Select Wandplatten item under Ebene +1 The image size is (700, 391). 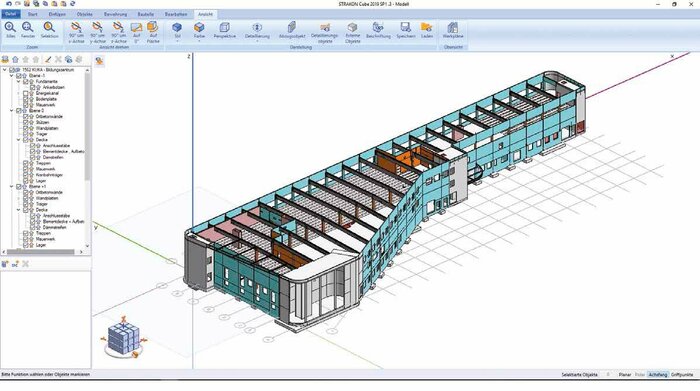47,198
